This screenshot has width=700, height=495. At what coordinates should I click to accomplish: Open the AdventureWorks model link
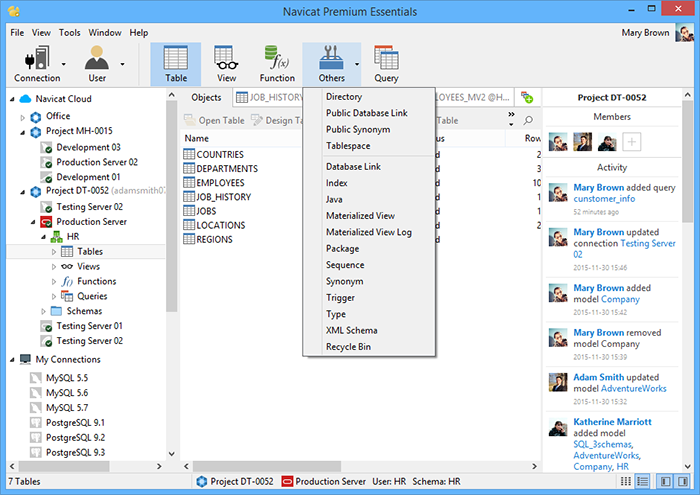(633, 388)
